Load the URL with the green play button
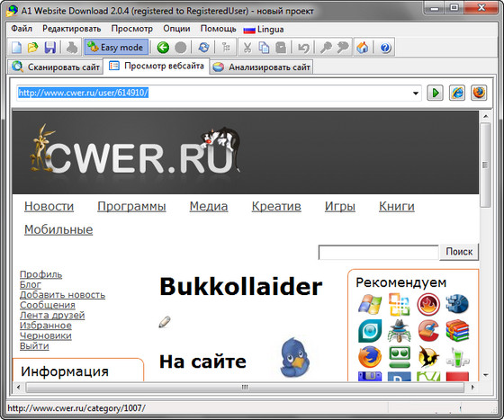 coord(436,94)
